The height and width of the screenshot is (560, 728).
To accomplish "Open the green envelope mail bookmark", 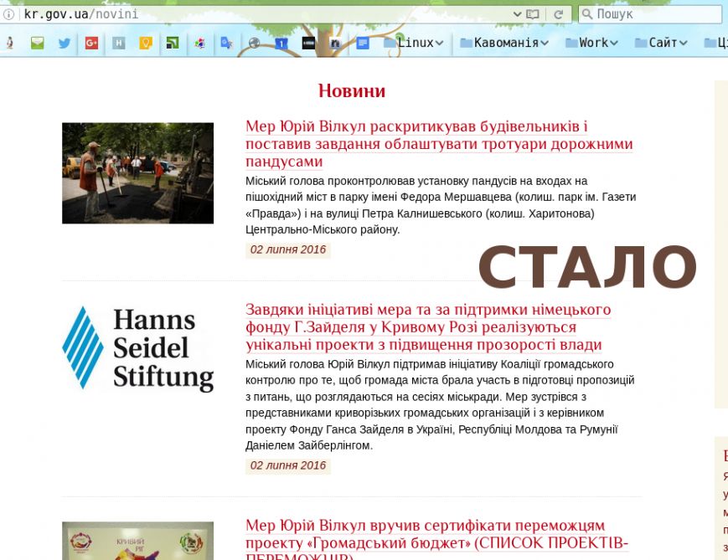I will pyautogui.click(x=37, y=44).
